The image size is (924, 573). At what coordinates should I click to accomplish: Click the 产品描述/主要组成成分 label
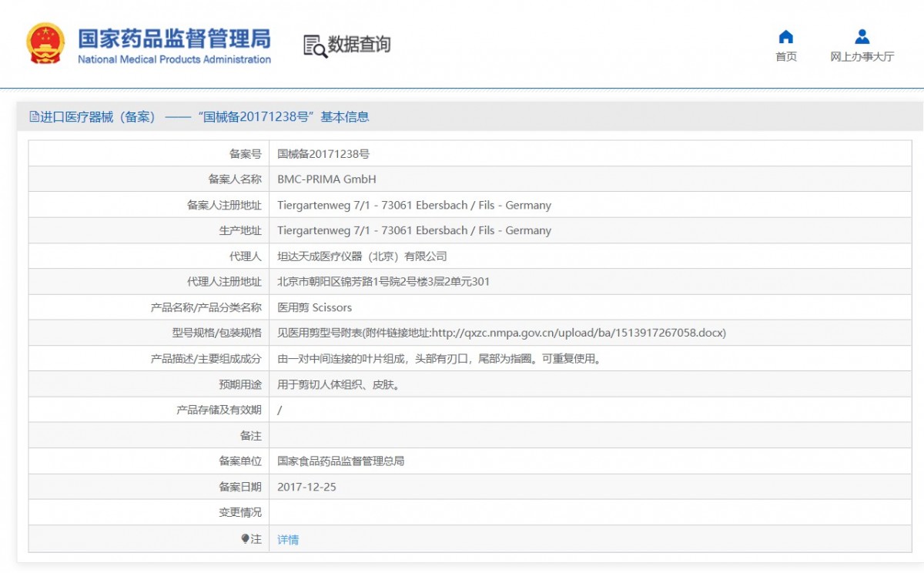[206, 359]
